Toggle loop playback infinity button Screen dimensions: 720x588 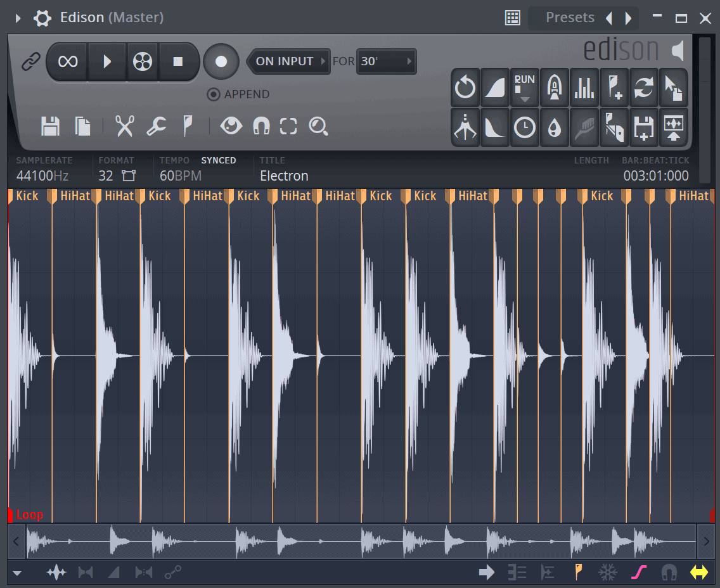[x=67, y=61]
